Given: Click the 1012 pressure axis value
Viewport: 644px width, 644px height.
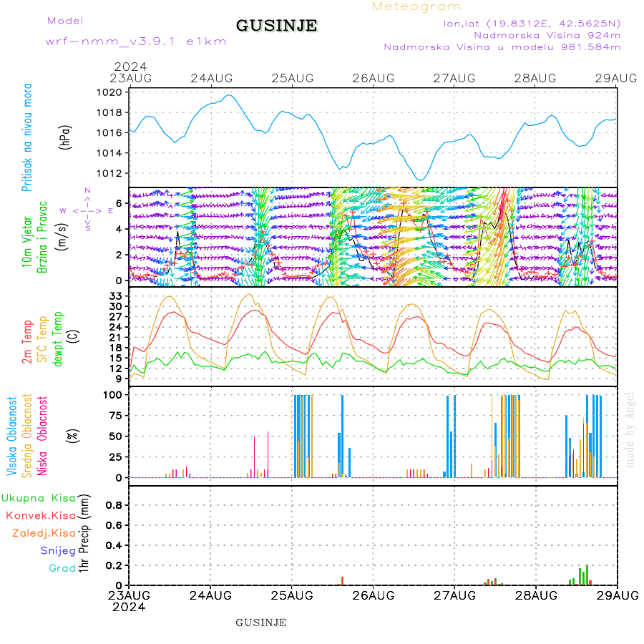Looking at the screenshot, I should tap(109, 173).
